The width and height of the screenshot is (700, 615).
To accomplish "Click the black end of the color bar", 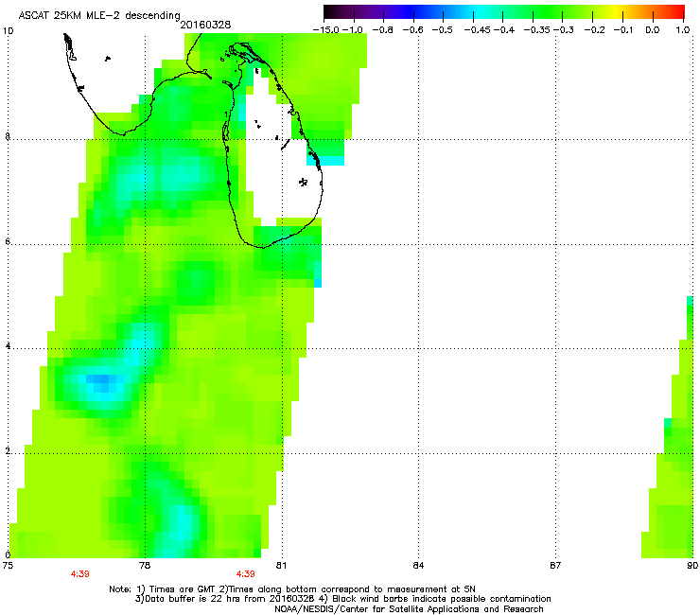I will coord(330,12).
